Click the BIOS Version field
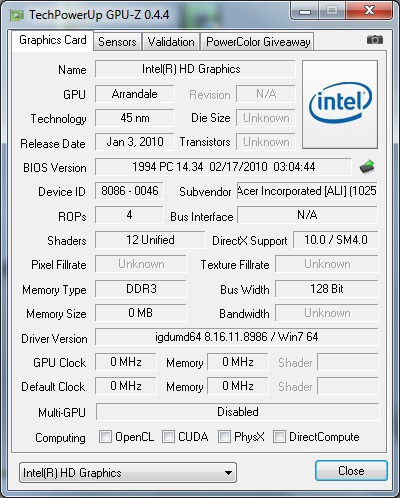The width and height of the screenshot is (401, 498). tap(223, 167)
